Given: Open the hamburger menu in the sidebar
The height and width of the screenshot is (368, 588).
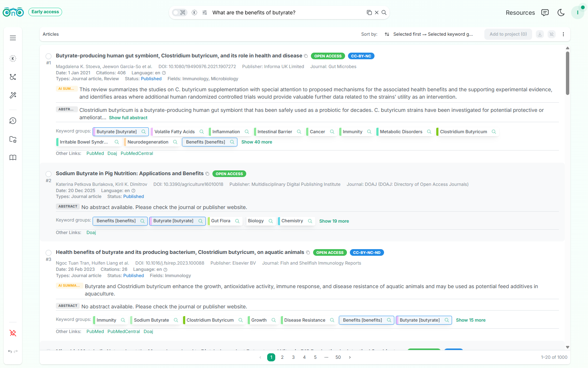Looking at the screenshot, I should pos(13,38).
